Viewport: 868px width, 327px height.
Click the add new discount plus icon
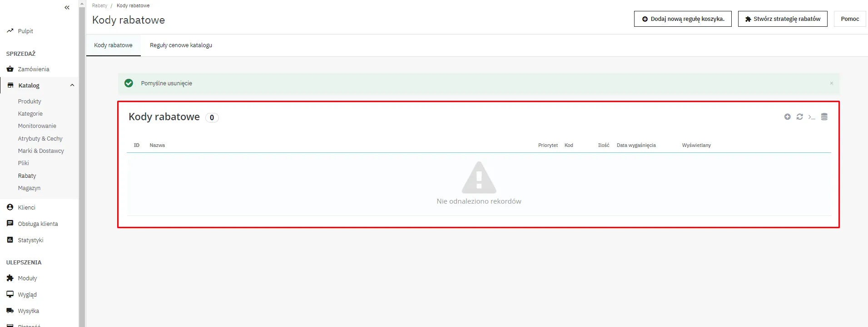[787, 117]
